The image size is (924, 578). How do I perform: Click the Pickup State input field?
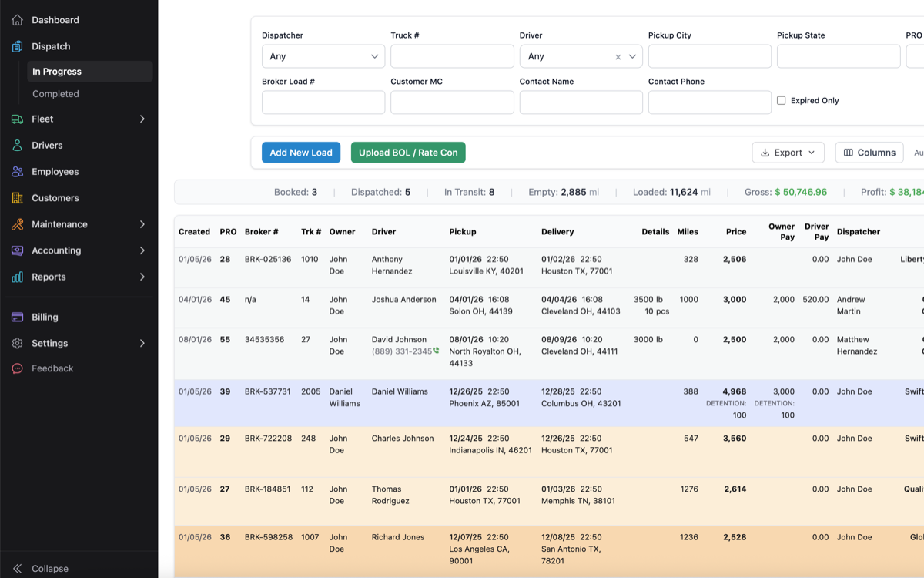839,56
